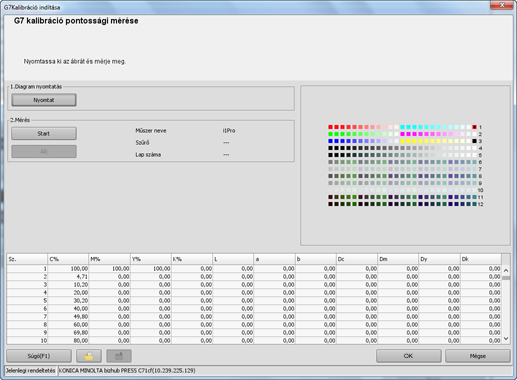Click the Műszer neve label
Viewport: 517px width, 380px height.
click(151, 131)
